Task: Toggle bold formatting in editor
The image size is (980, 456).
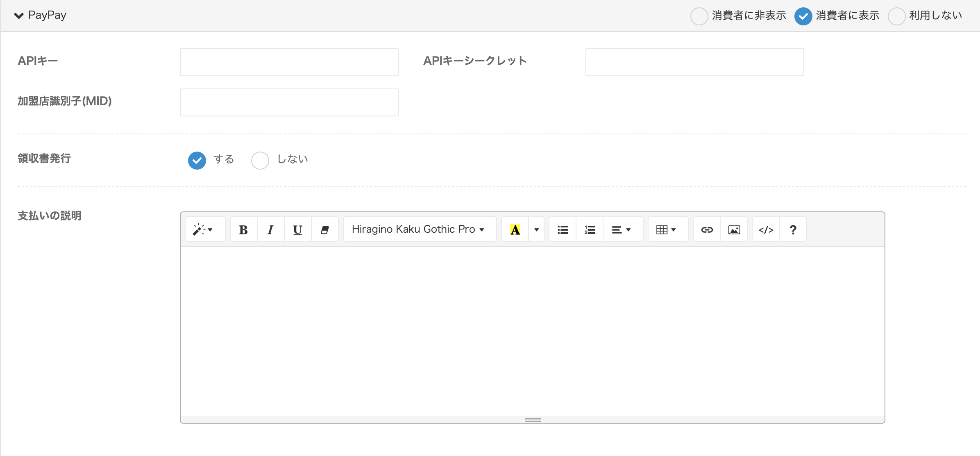Action: (x=243, y=229)
